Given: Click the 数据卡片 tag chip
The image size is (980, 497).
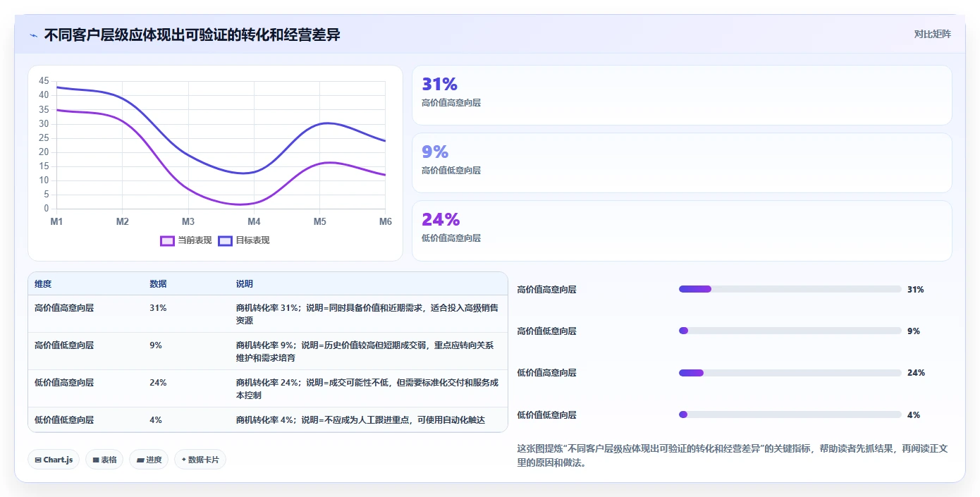Looking at the screenshot, I should coord(200,460).
